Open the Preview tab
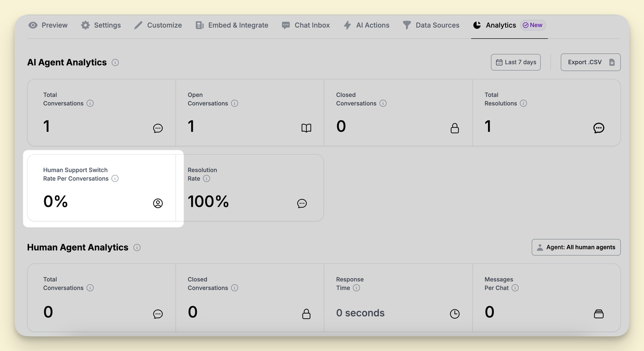Viewport: 644px width, 351px height. click(x=48, y=25)
